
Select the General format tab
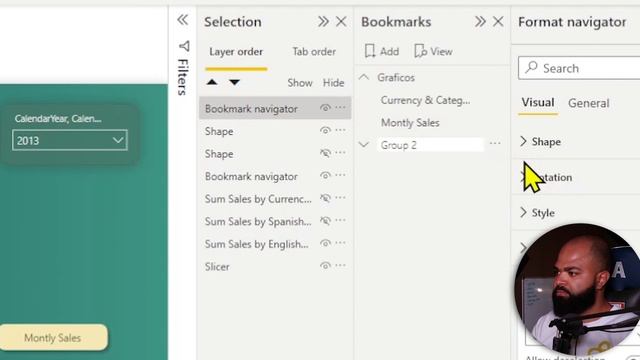(x=588, y=103)
